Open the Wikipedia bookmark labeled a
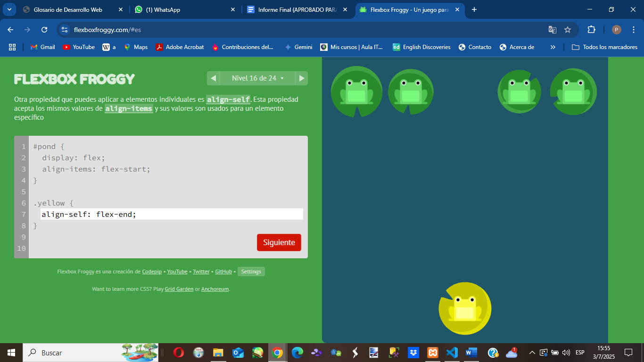The image size is (644, 362). (x=109, y=47)
